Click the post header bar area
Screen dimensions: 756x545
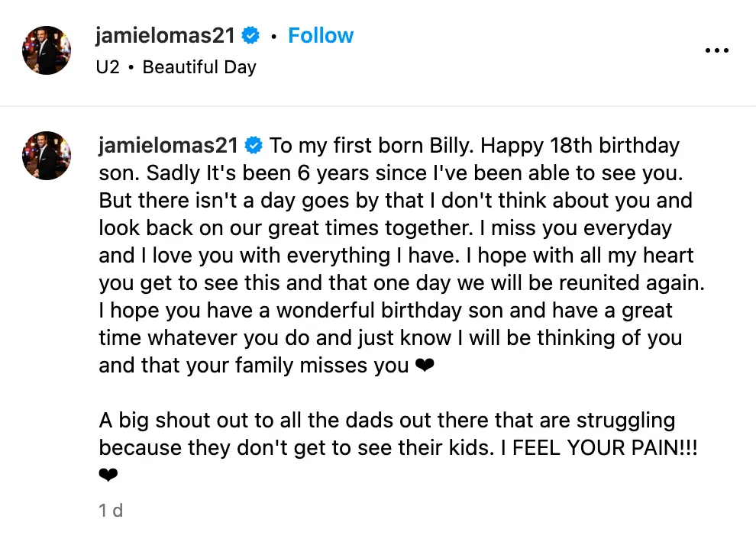378,50
